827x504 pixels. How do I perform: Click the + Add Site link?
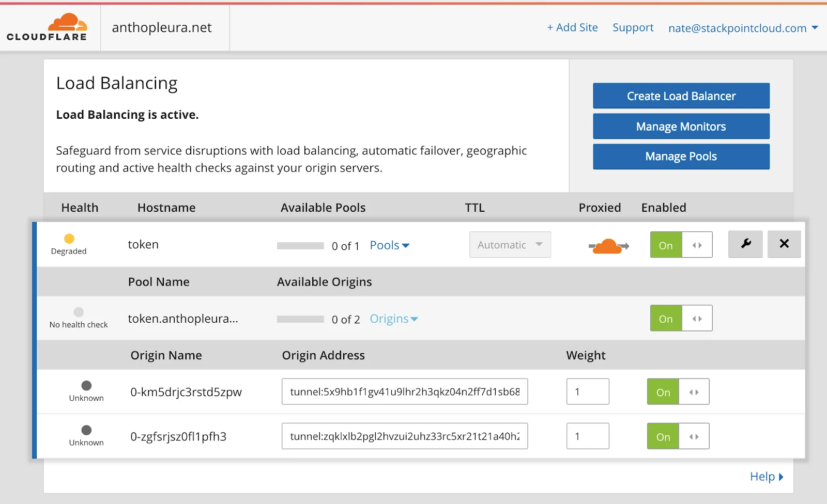tap(572, 27)
